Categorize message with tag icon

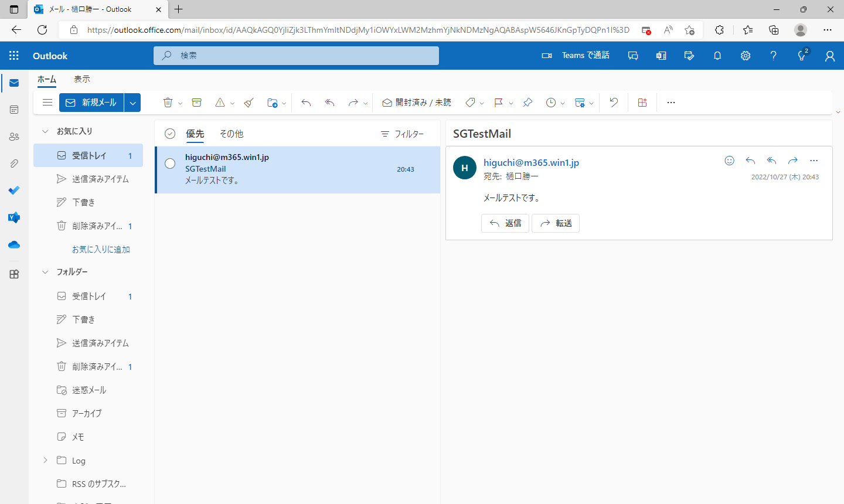point(470,103)
